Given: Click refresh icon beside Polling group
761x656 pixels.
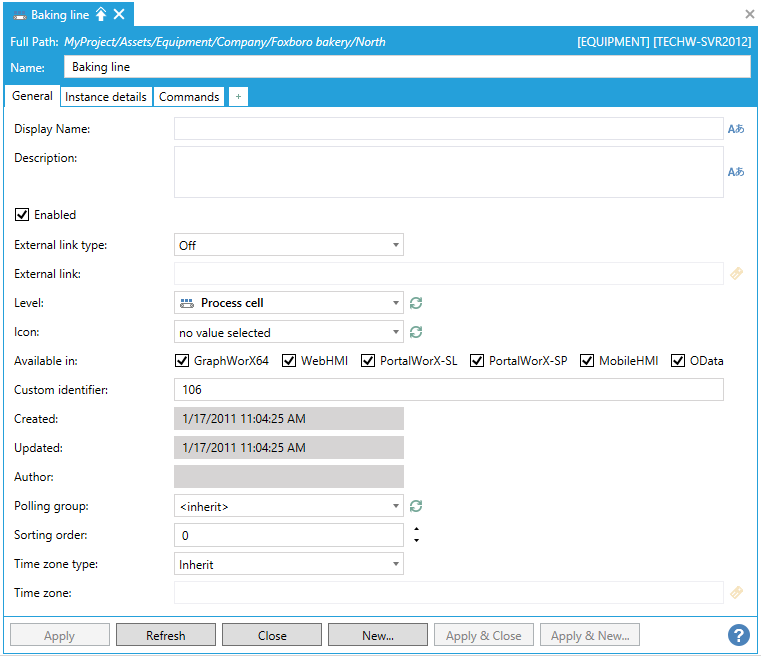Looking at the screenshot, I should [x=416, y=507].
